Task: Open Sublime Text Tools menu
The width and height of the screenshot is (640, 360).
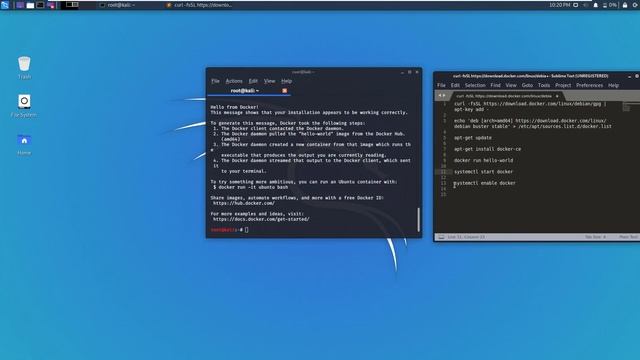Action: [544, 85]
